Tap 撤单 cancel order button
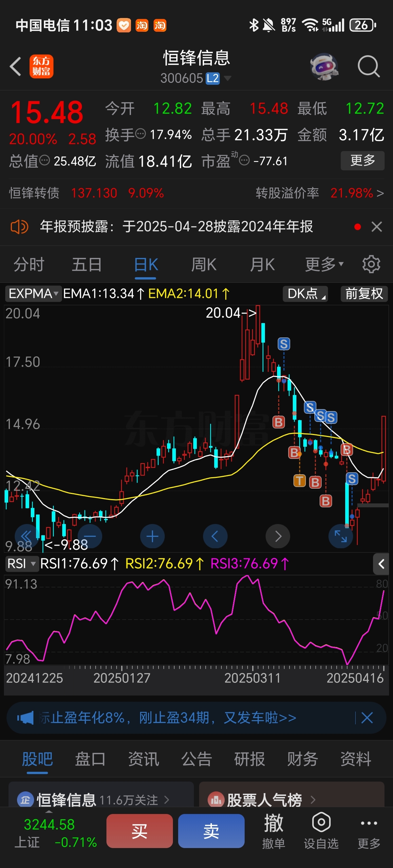 273,831
